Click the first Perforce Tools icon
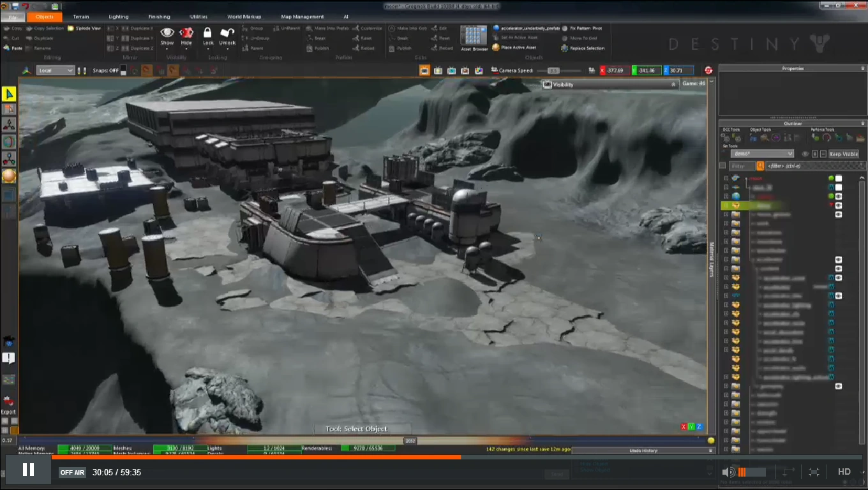 tap(815, 138)
